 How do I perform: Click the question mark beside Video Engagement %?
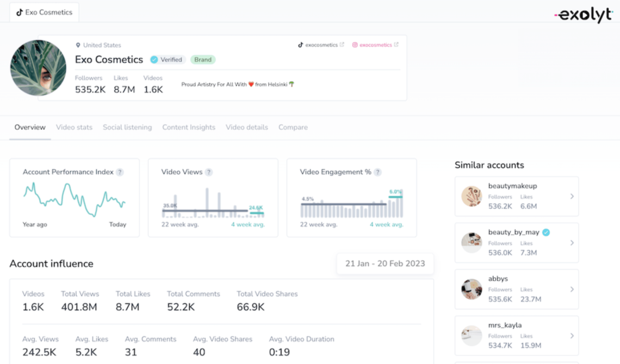tap(377, 172)
